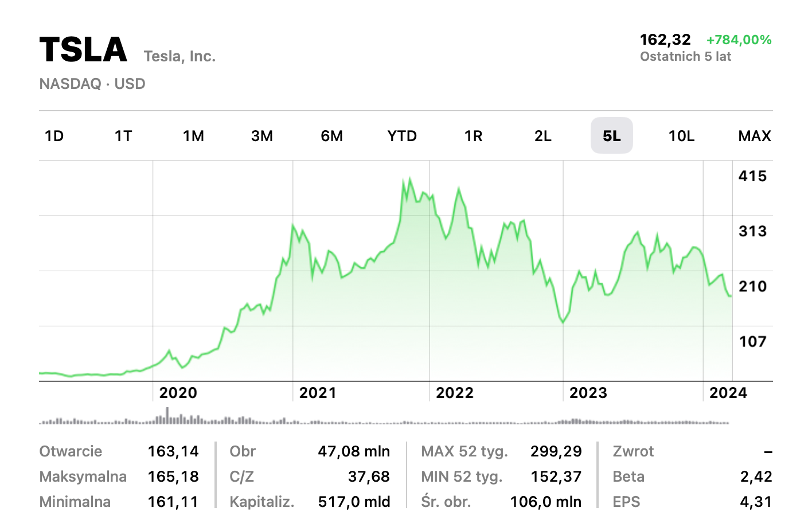Click the Kapitaliz. label
This screenshot has width=812, height=531.
click(x=262, y=502)
